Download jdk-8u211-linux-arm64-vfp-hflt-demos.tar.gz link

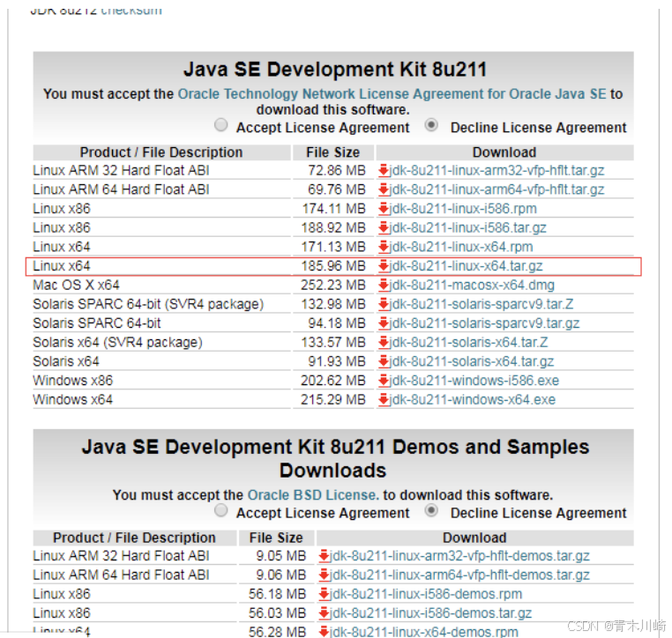pos(459,575)
